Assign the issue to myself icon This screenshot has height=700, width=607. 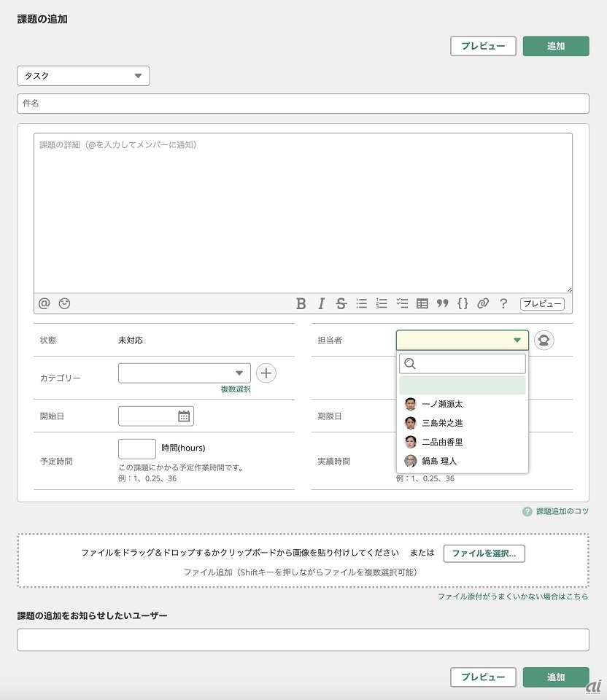coord(544,341)
